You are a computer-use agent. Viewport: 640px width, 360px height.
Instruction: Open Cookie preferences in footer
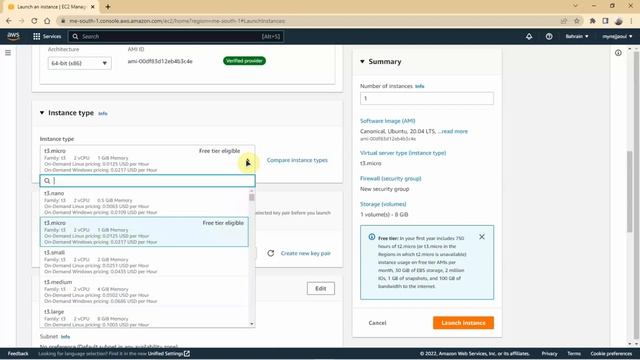click(611, 353)
